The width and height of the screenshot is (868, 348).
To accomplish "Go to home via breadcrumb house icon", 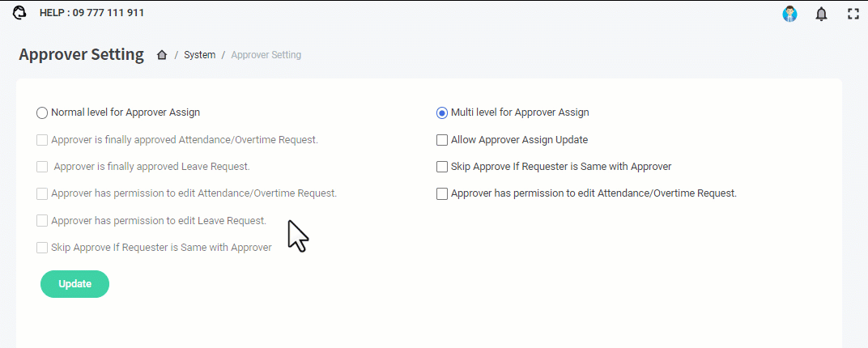I will coord(162,55).
